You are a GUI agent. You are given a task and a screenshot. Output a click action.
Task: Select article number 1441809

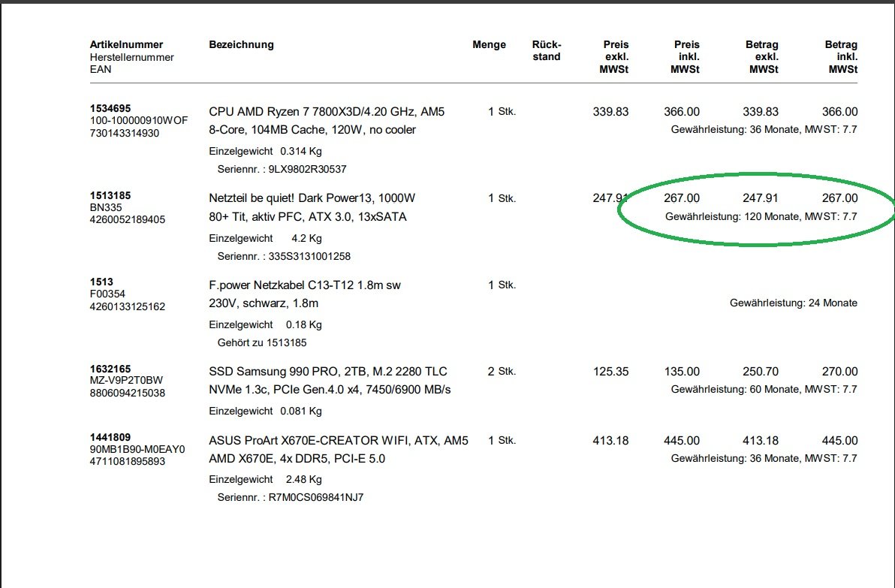pos(110,437)
